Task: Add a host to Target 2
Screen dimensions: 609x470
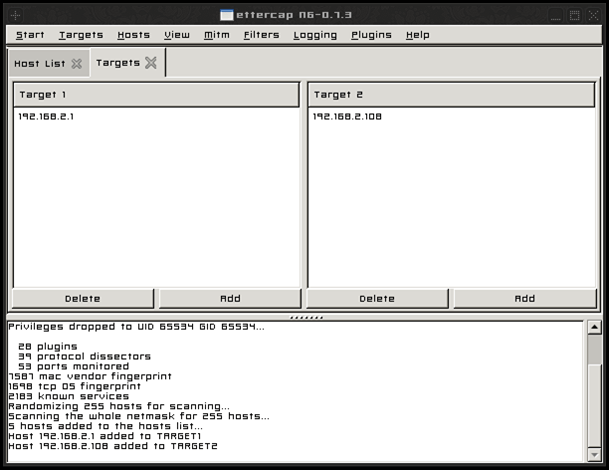Action: click(525, 299)
